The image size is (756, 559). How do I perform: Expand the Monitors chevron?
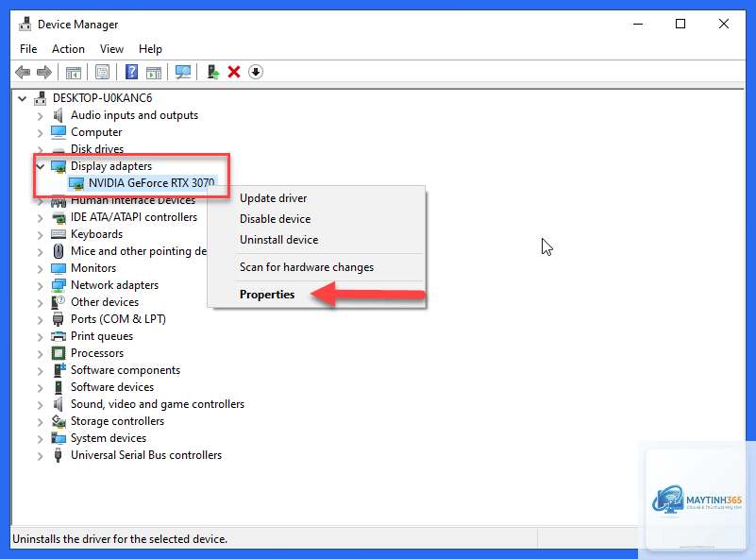(41, 269)
